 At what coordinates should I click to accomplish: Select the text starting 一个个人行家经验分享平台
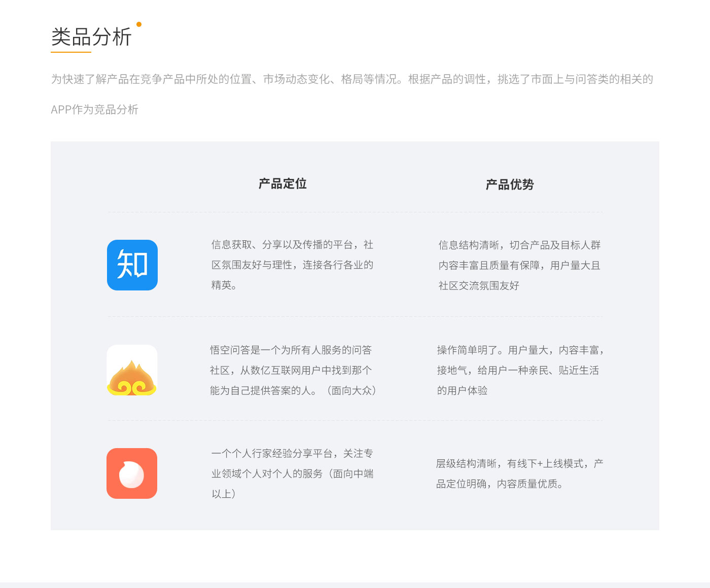(x=292, y=473)
